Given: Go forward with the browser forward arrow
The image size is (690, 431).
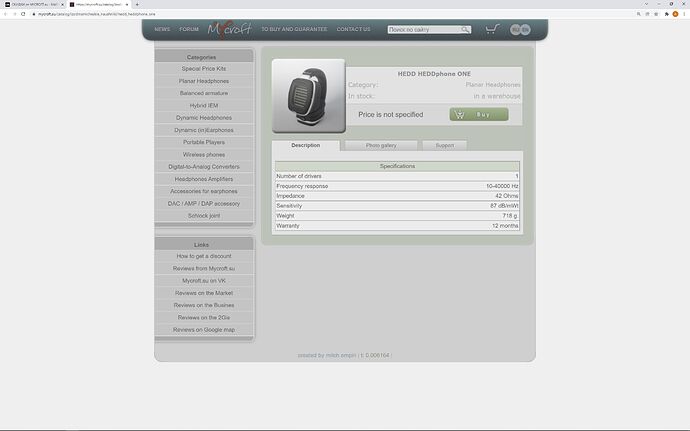Looking at the screenshot, I should (x=14, y=14).
